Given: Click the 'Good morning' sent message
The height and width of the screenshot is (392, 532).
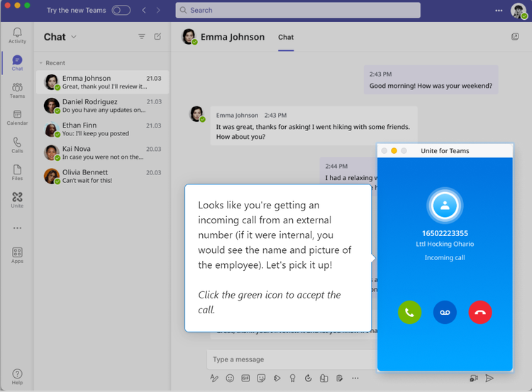Looking at the screenshot, I should click(x=431, y=80).
